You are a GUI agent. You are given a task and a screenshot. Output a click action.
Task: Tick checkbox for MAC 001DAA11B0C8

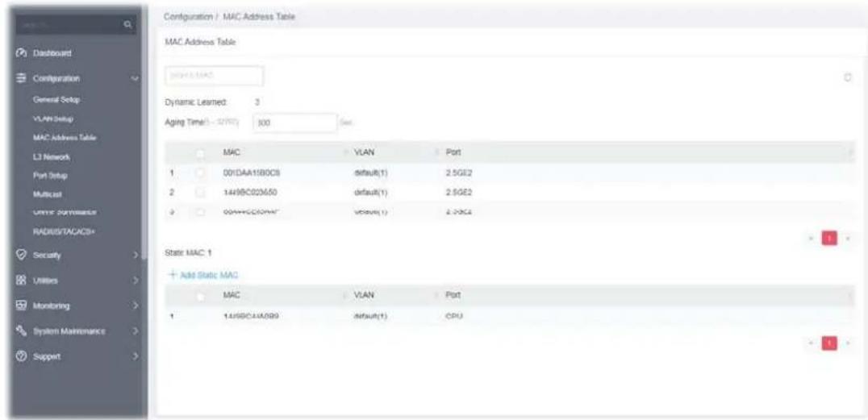pyautogui.click(x=201, y=173)
